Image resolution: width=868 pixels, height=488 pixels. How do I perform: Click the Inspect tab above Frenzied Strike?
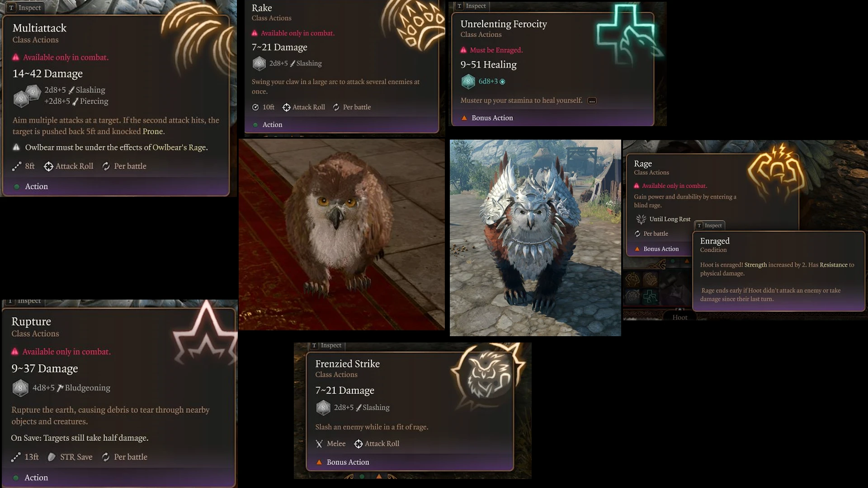tap(327, 345)
